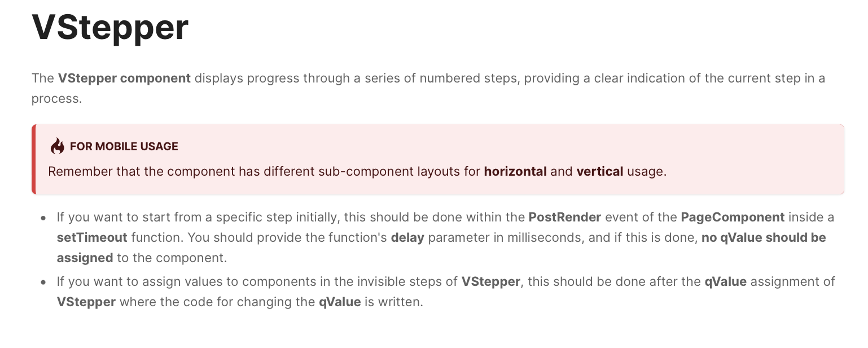Viewport: 868px width, 348px height.
Task: Click the VStepper page heading
Action: (110, 27)
